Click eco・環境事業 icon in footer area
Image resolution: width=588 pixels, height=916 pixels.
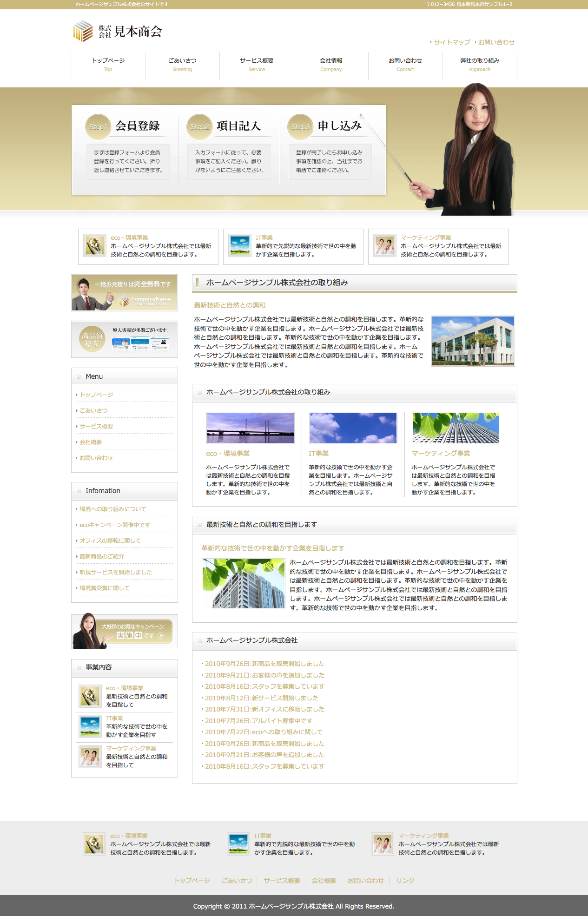94,844
